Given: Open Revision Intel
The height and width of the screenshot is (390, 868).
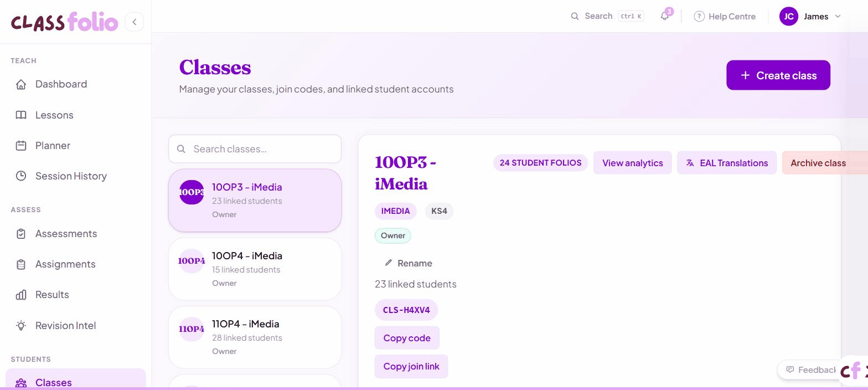Looking at the screenshot, I should point(75,326).
